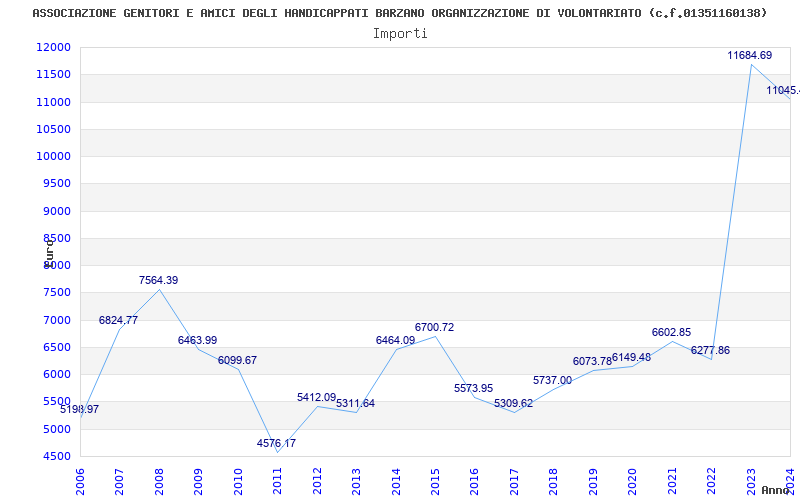Click the x-axis year 2013
This screenshot has height=500, width=800.
point(356,481)
